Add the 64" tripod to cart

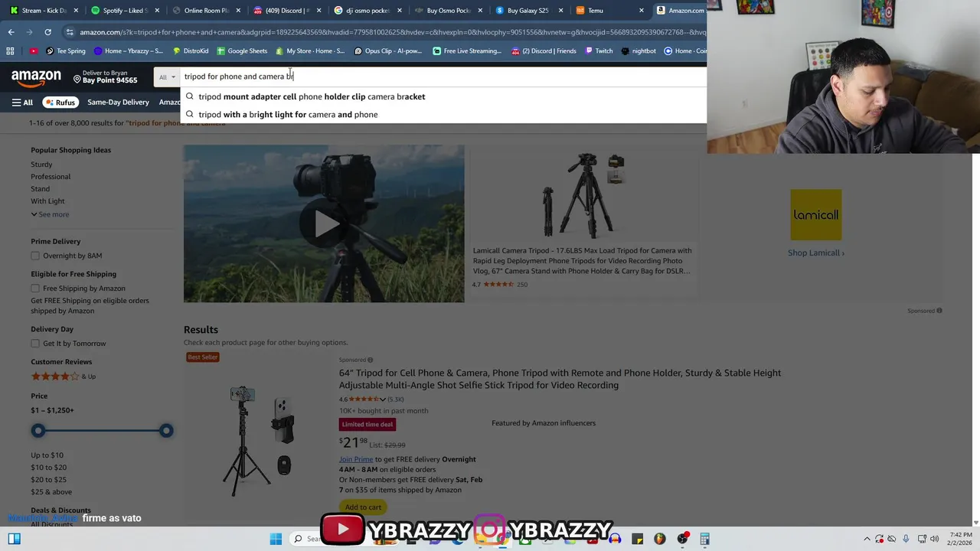pos(363,507)
